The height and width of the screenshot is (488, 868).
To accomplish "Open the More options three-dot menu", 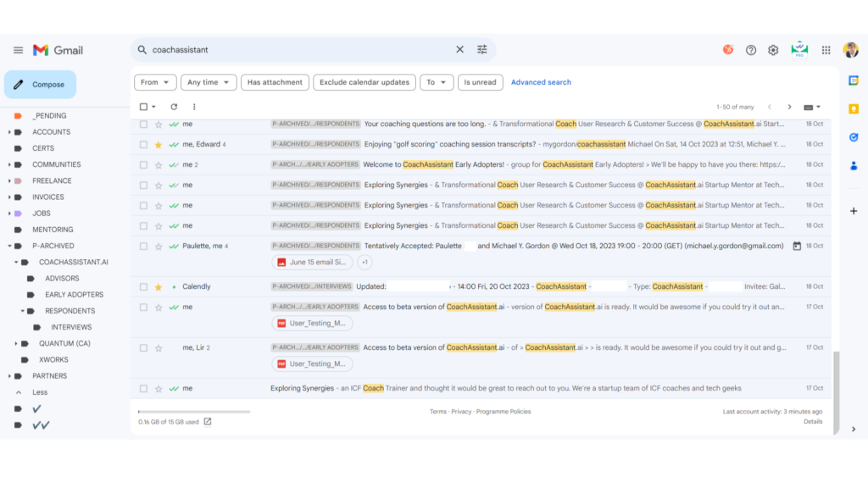I will pos(194,107).
